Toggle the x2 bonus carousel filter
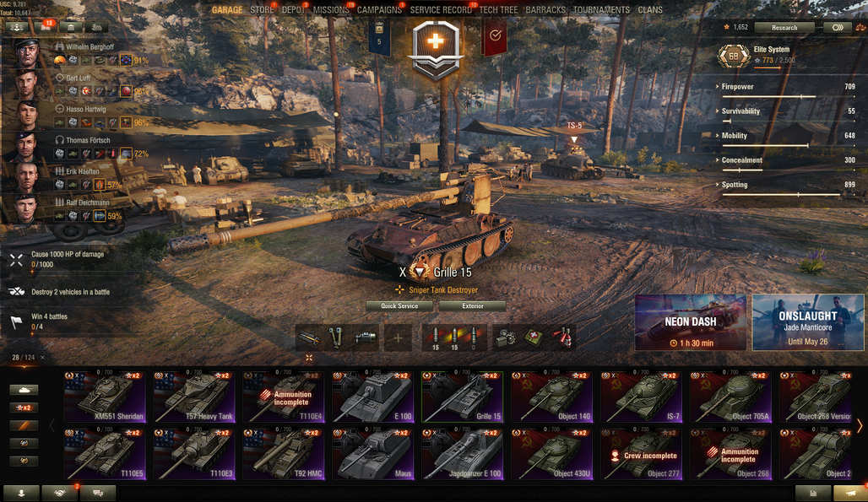Image resolution: width=868 pixels, height=502 pixels. 24,408
